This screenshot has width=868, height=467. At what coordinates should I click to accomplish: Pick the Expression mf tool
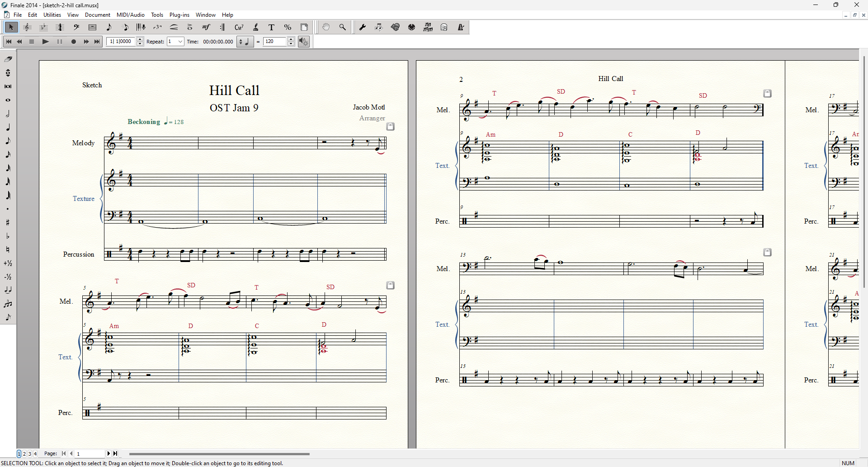(x=206, y=27)
